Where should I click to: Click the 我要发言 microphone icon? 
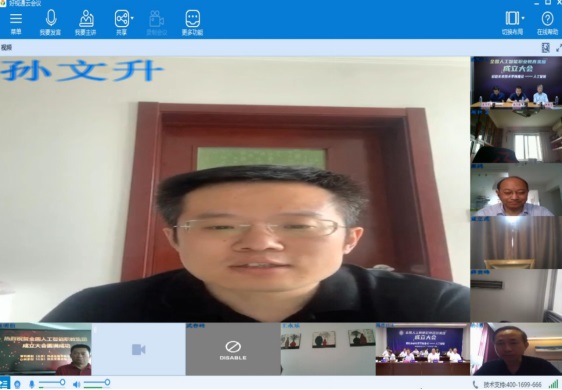click(x=51, y=18)
